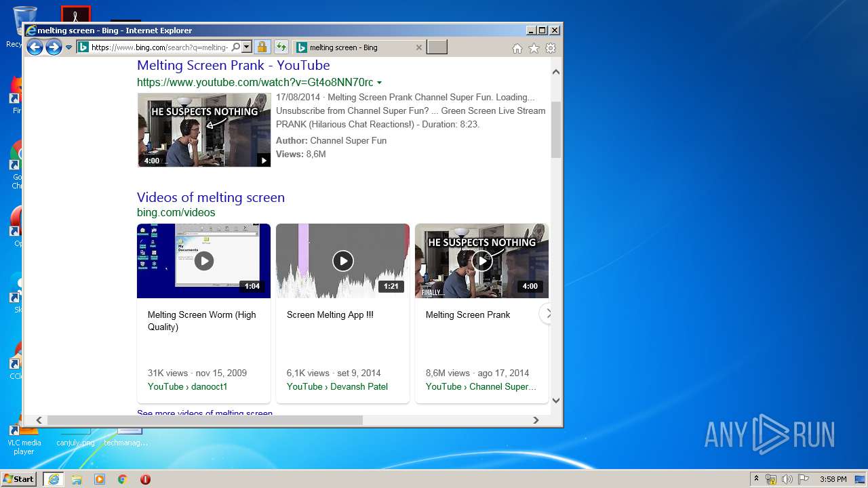Click the horizontal scrollbar thumb

205,420
